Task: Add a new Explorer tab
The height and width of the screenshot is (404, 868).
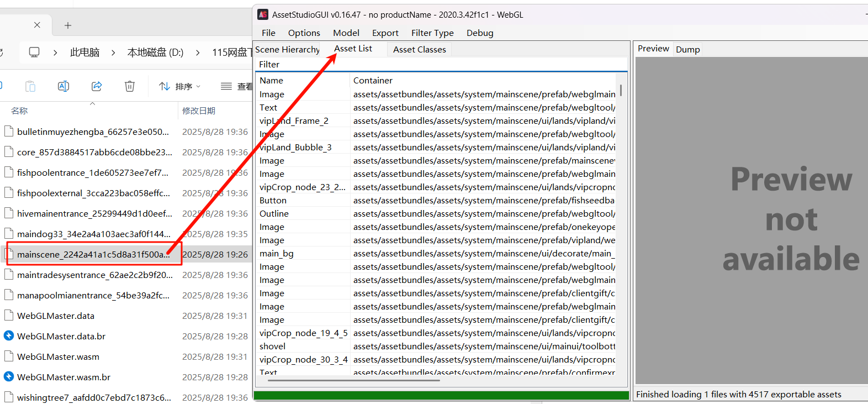Action: tap(68, 25)
